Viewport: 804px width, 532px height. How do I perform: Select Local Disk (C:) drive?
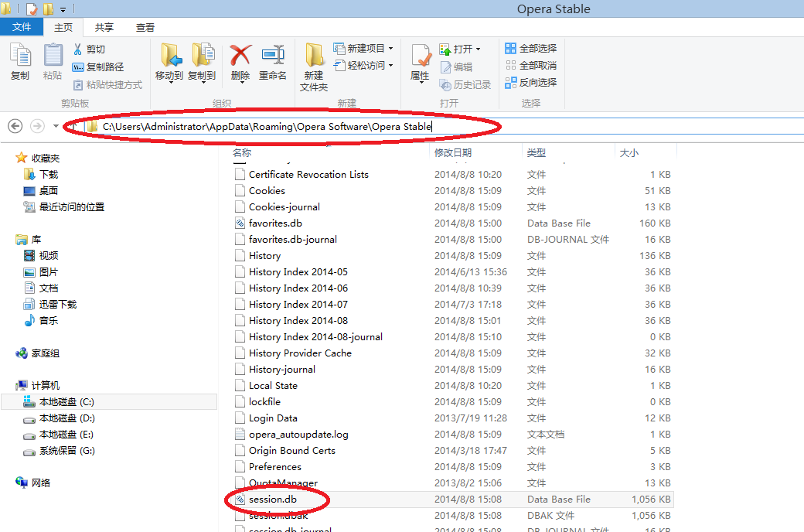click(x=109, y=401)
